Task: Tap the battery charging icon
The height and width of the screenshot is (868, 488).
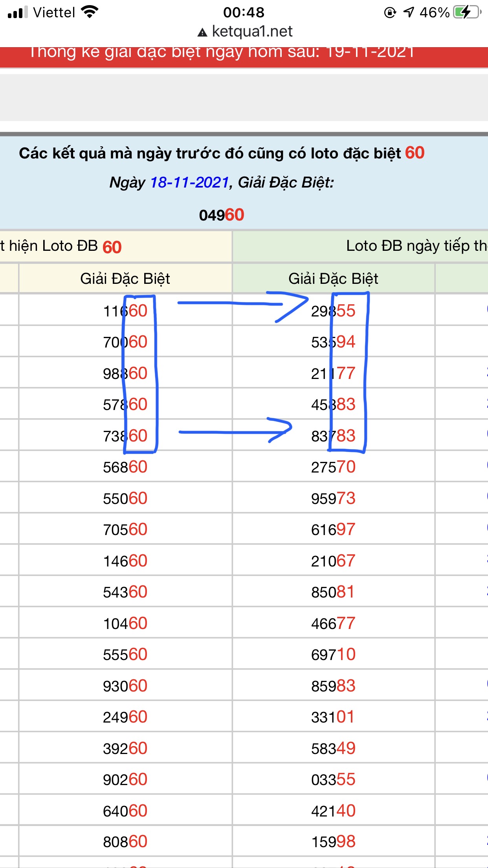Action: pyautogui.click(x=467, y=12)
